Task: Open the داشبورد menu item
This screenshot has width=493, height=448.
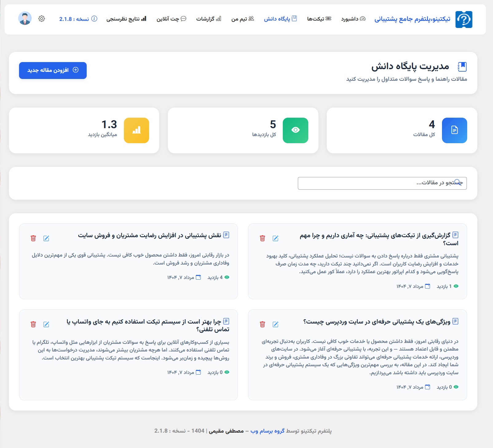Action: (x=353, y=19)
